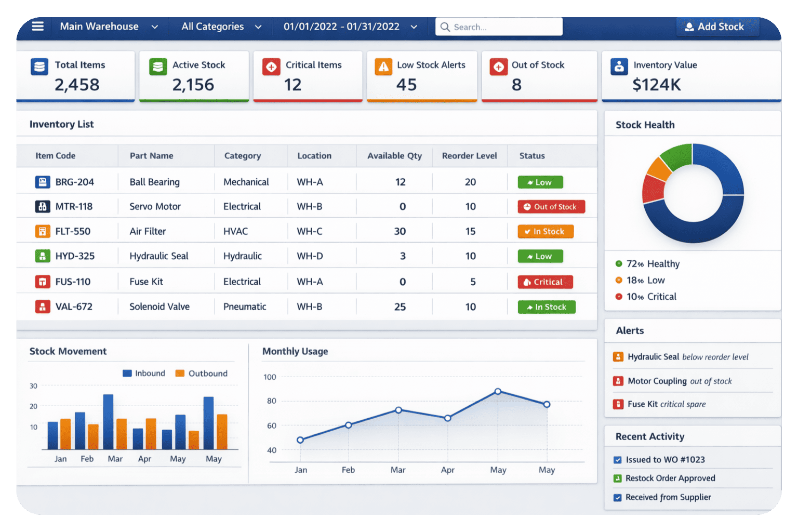Click the Add Stock button
Viewport: 798px width, 532px height.
tap(718, 26)
